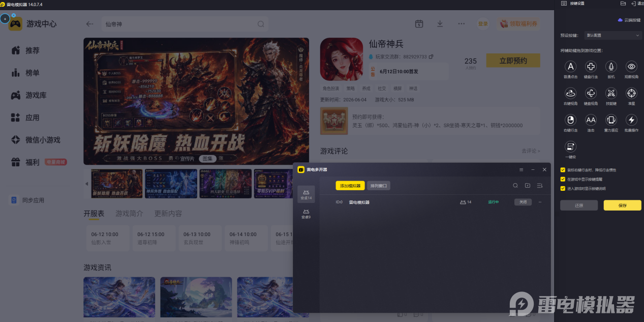The image size is (644, 322).
Task: Open the hamburger menu in 雷电多开器
Action: (521, 169)
